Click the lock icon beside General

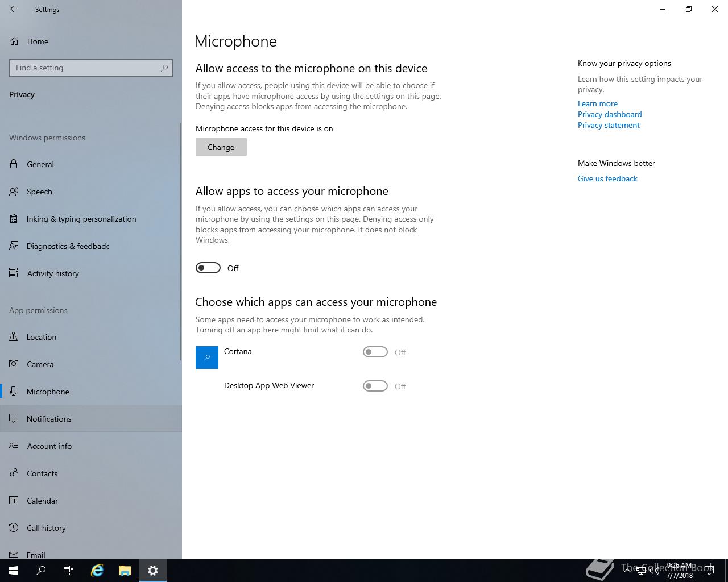pos(14,164)
